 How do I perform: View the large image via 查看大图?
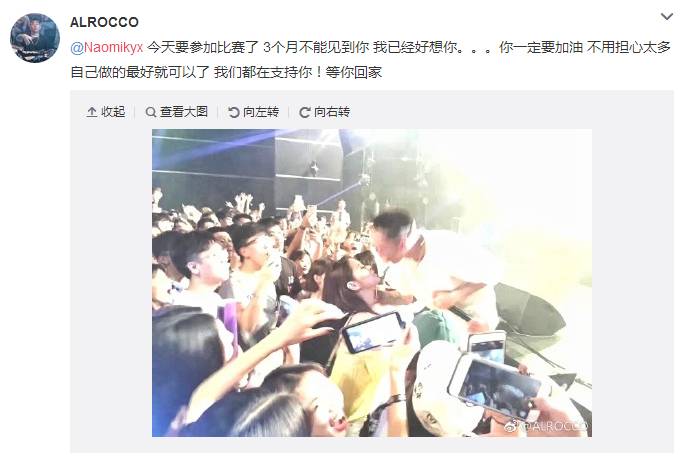click(x=183, y=112)
